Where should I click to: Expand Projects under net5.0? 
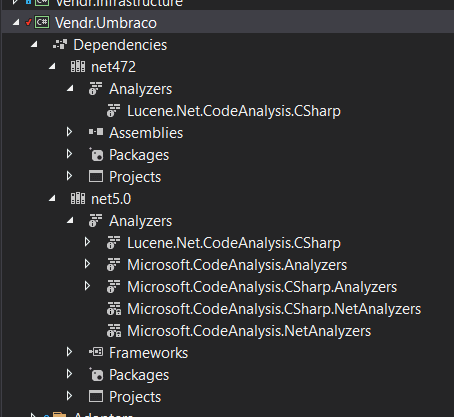click(x=69, y=396)
